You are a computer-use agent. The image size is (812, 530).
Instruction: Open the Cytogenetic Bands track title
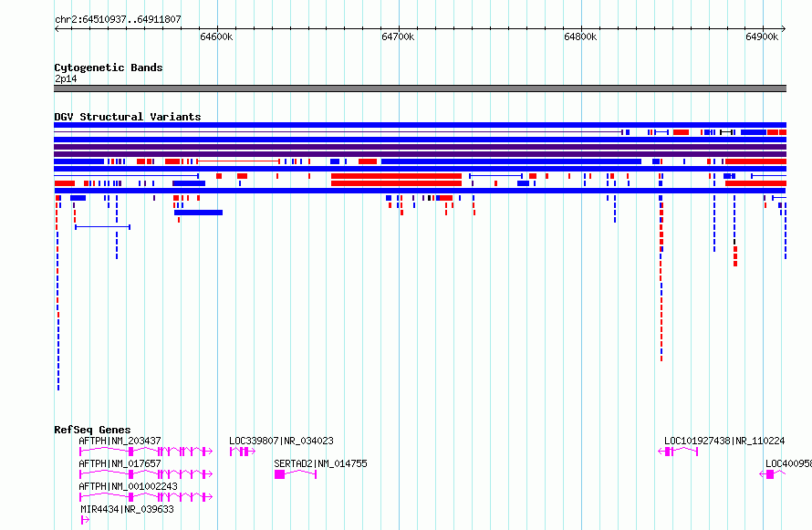tap(109, 68)
